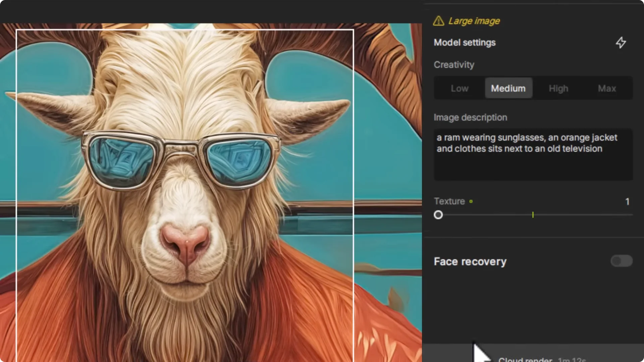This screenshot has height=362, width=644.
Task: Click the Texture slider handle
Action: 438,215
